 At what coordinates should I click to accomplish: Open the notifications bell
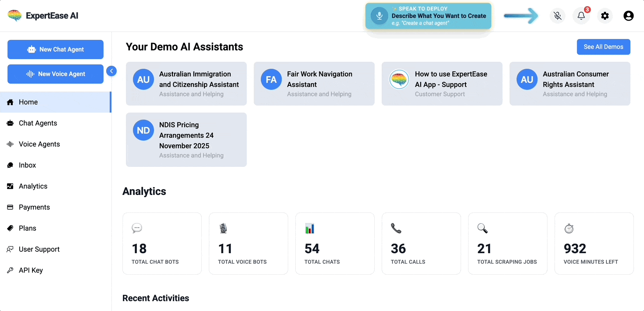coord(581,16)
